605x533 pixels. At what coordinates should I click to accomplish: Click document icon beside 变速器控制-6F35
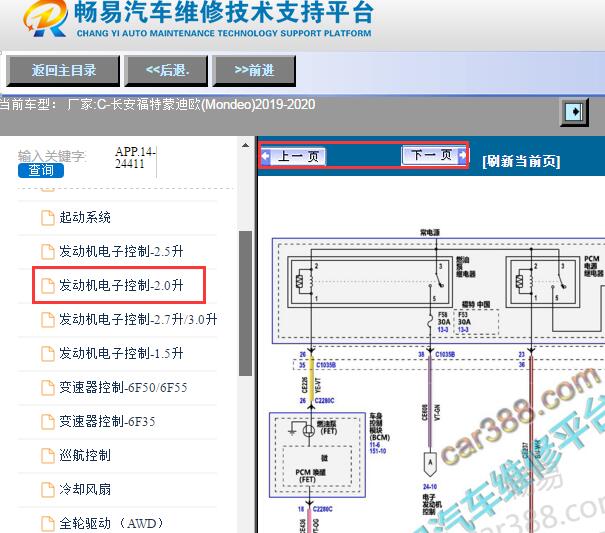tap(48, 421)
